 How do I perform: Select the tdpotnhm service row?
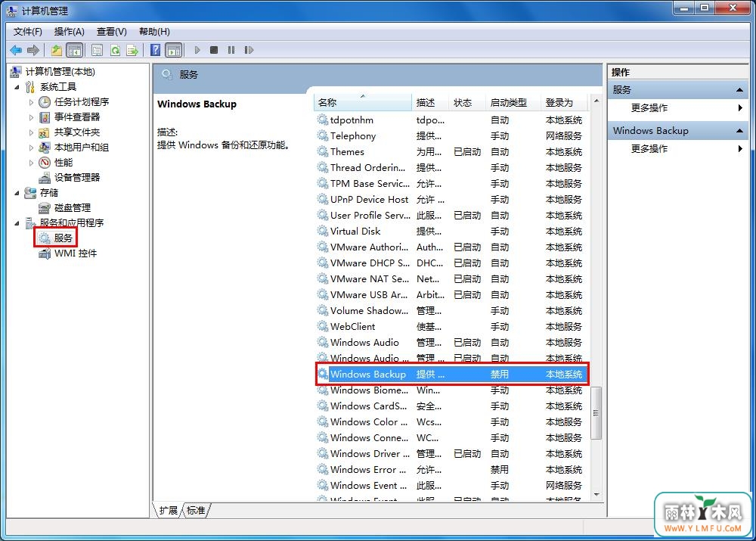point(452,120)
